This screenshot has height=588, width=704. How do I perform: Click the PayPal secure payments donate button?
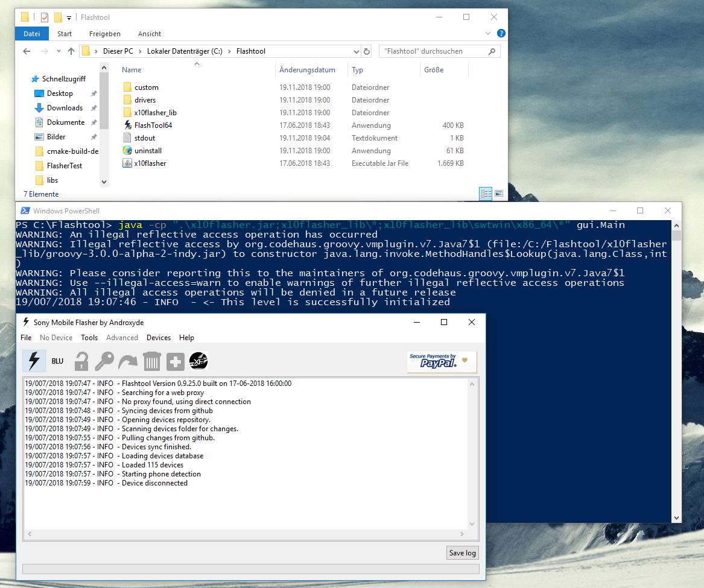442,362
